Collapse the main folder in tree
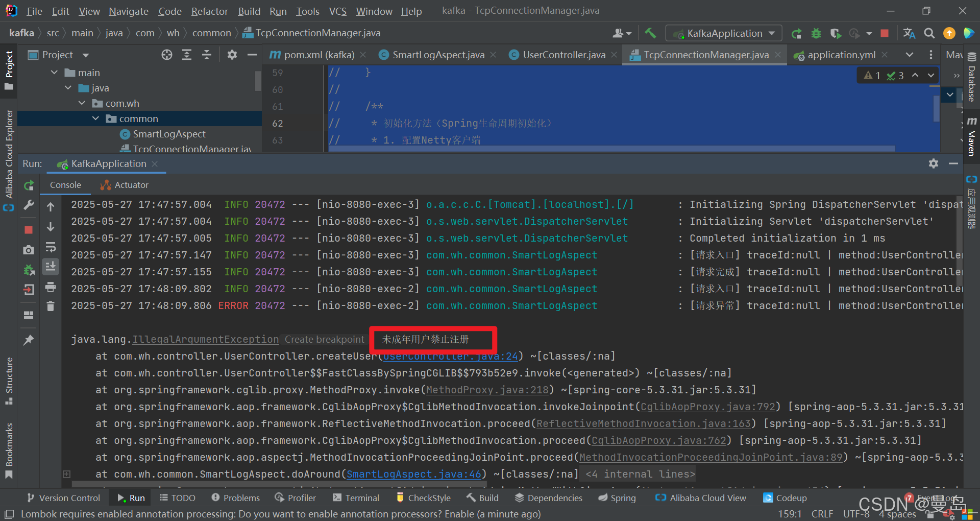Viewport: 980px width, 521px height. coord(55,73)
